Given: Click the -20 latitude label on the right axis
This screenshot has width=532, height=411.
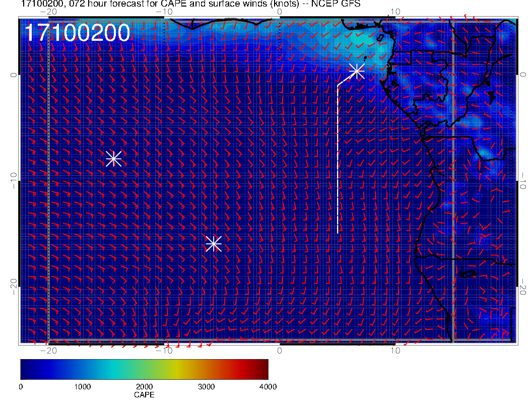Looking at the screenshot, I should [522, 287].
